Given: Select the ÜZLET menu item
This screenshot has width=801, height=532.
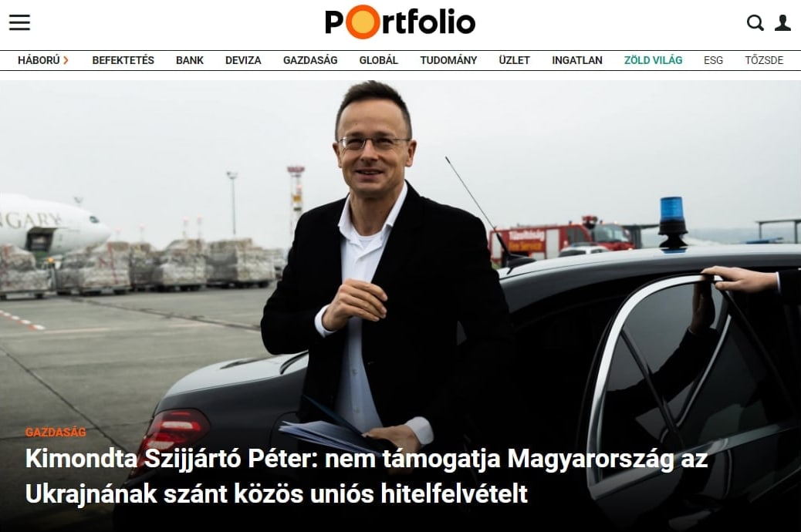Looking at the screenshot, I should coord(514,60).
